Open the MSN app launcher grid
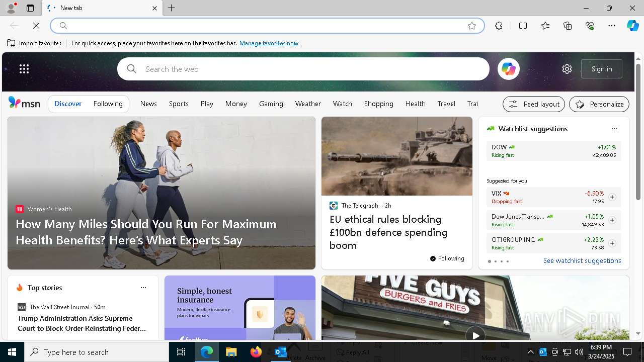This screenshot has width=644, height=362. (x=24, y=69)
